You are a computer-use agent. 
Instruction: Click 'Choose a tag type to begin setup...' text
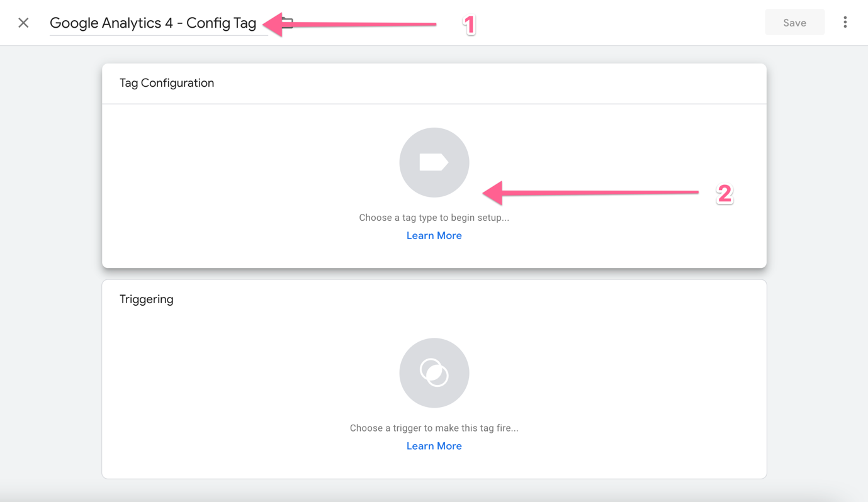tap(434, 218)
